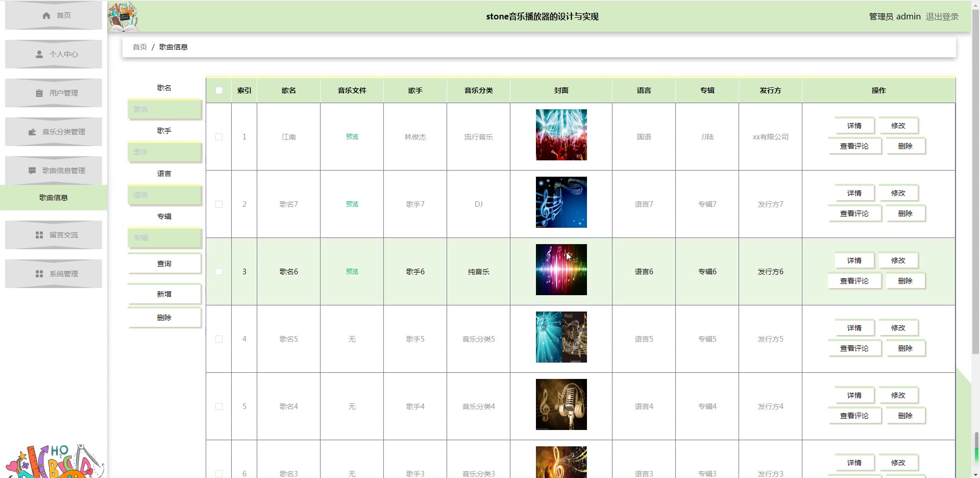Click the home icon in sidebar
This screenshot has width=980, height=478.
46,15
